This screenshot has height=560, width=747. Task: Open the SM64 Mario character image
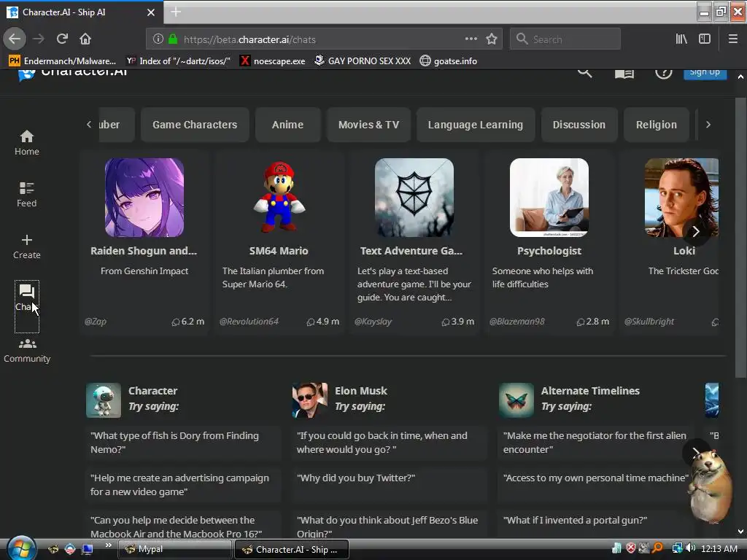[x=279, y=198]
